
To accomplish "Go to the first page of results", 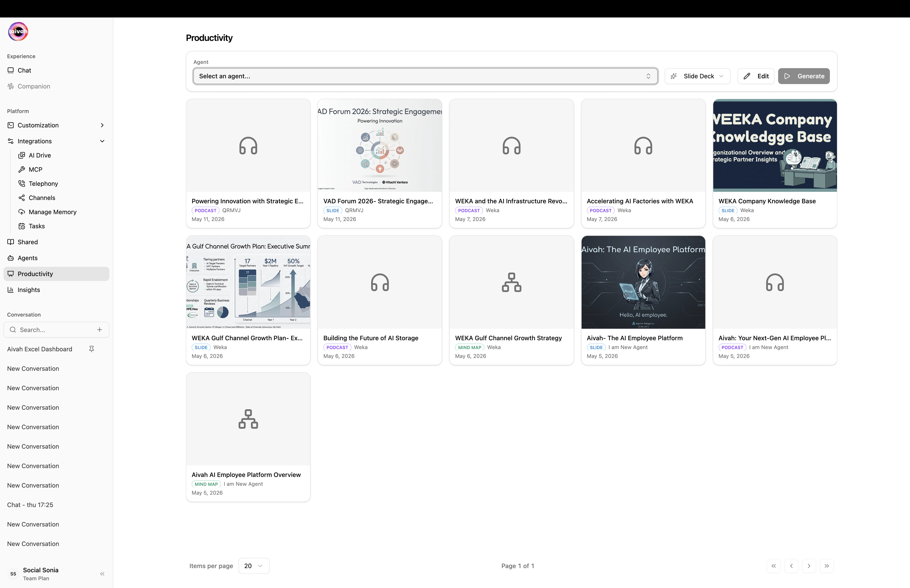I will (774, 566).
